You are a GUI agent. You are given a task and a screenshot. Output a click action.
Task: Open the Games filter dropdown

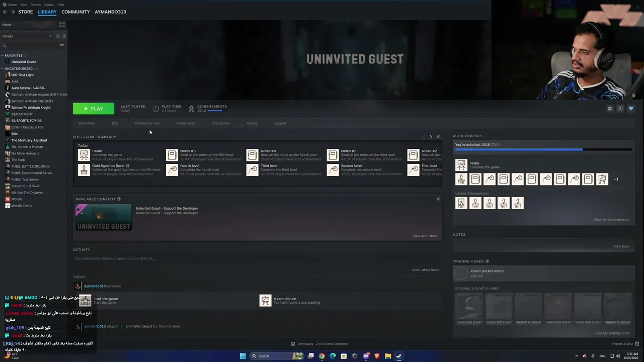pyautogui.click(x=27, y=36)
